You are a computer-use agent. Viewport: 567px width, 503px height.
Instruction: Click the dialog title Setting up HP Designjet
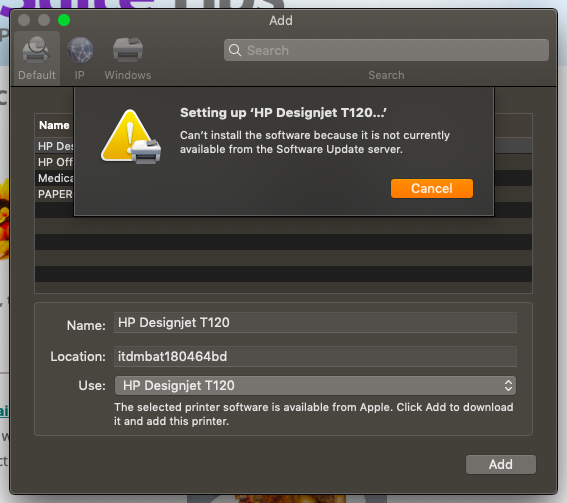284,113
